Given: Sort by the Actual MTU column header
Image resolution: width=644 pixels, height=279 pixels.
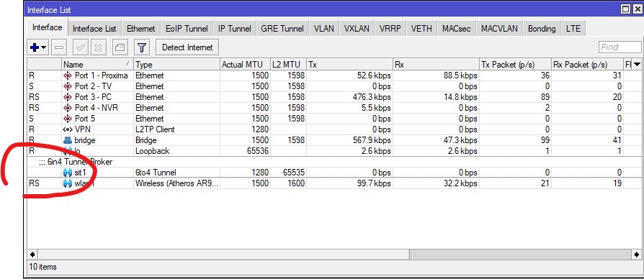Looking at the screenshot, I should coord(245,64).
